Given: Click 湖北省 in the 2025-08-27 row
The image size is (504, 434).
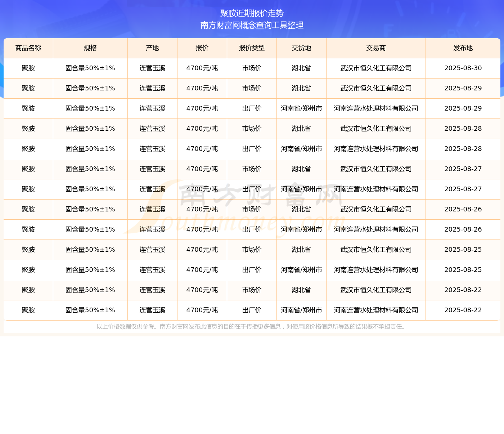Looking at the screenshot, I should pyautogui.click(x=301, y=169).
